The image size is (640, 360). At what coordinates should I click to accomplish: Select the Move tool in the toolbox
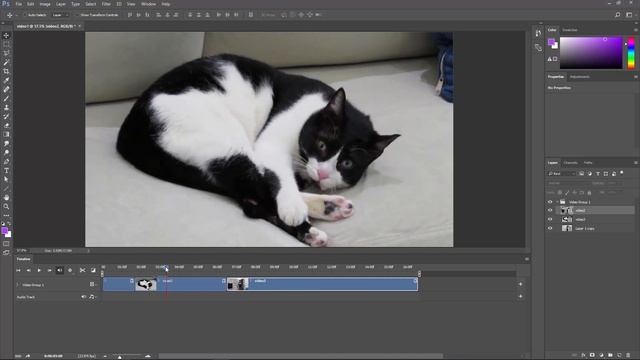coord(6,36)
